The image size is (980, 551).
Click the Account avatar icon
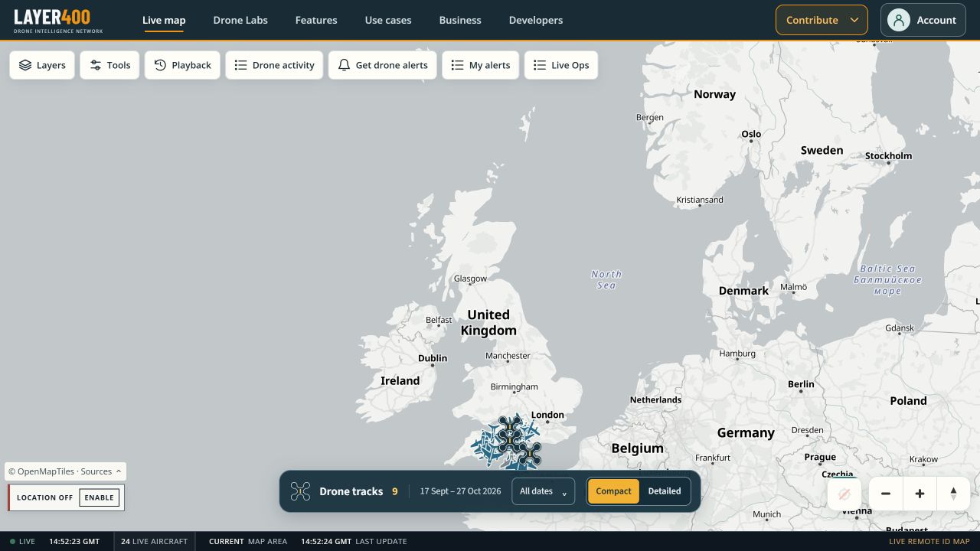tap(899, 20)
